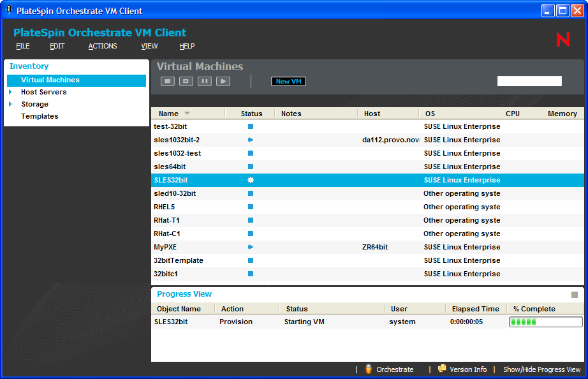The height and width of the screenshot is (379, 588).
Task: Click the running status icon for MyPXE
Action: point(251,247)
